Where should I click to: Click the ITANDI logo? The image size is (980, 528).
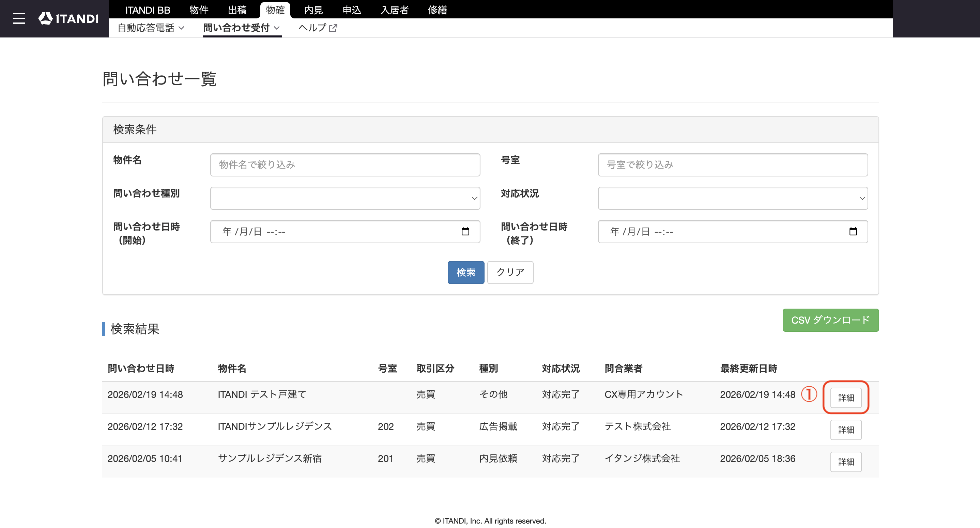(68, 18)
